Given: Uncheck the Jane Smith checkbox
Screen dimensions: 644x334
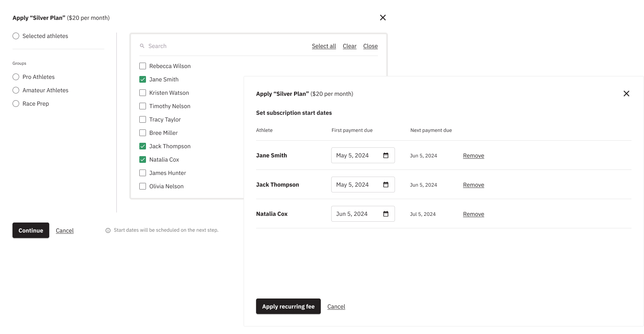Looking at the screenshot, I should (143, 79).
